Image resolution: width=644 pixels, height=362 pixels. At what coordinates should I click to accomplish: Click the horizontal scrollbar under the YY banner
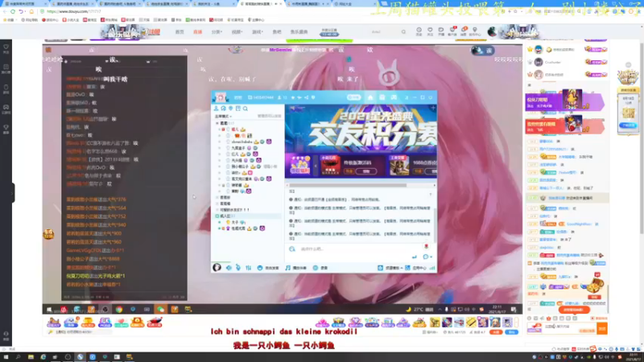point(349,185)
